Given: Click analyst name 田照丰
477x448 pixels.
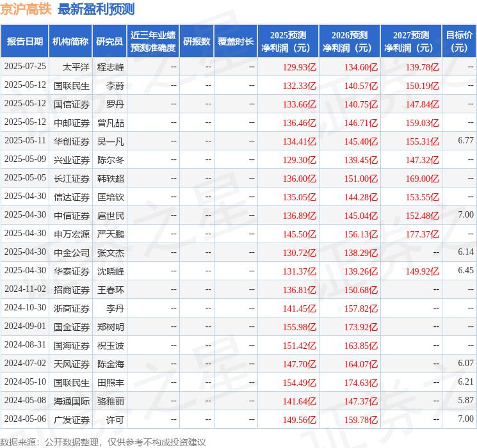Looking at the screenshot, I should (x=110, y=383).
